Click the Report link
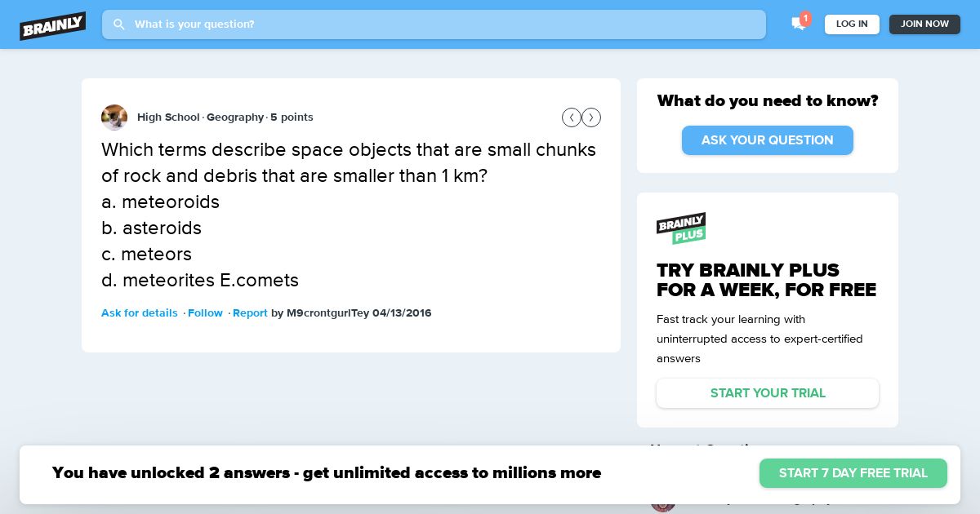This screenshot has height=514, width=980. (x=250, y=313)
